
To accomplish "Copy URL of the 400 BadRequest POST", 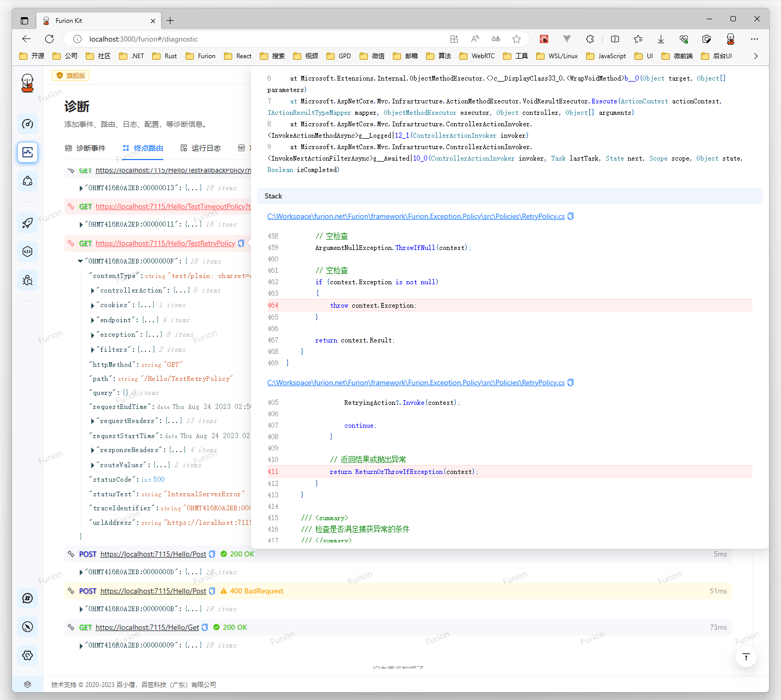I will (x=212, y=591).
